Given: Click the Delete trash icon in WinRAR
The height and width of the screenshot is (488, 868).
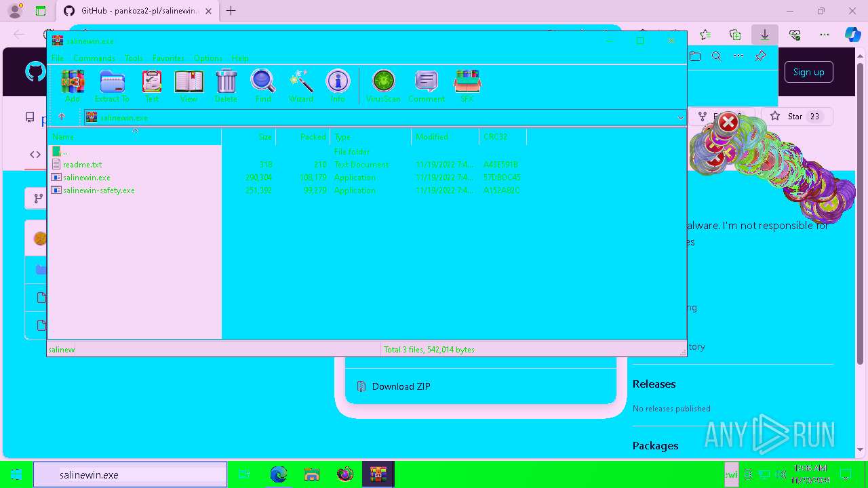Looking at the screenshot, I should point(226,86).
